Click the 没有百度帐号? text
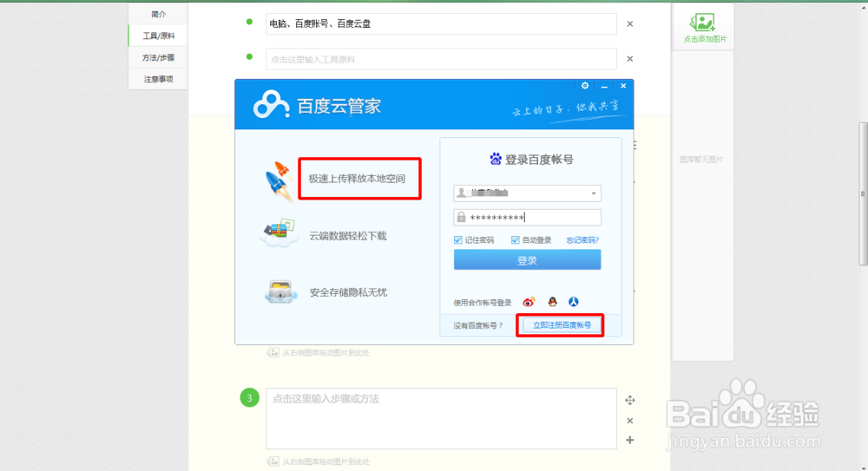 tap(478, 325)
